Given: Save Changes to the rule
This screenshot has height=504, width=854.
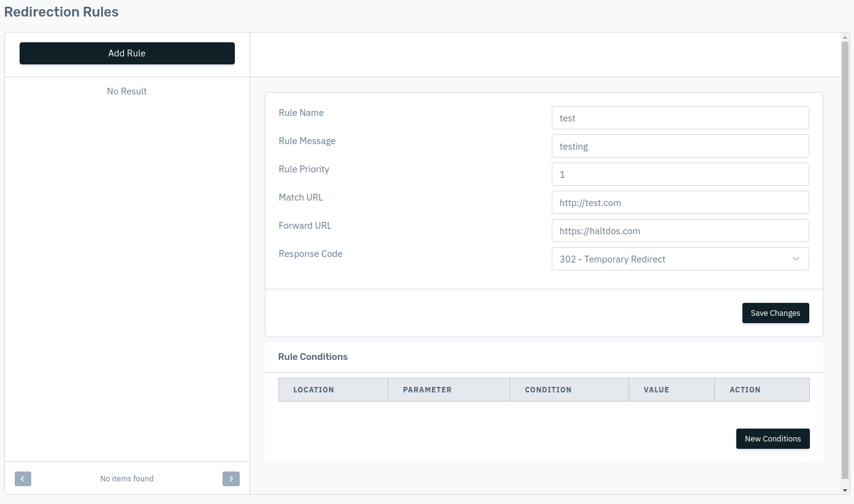Looking at the screenshot, I should click(776, 313).
